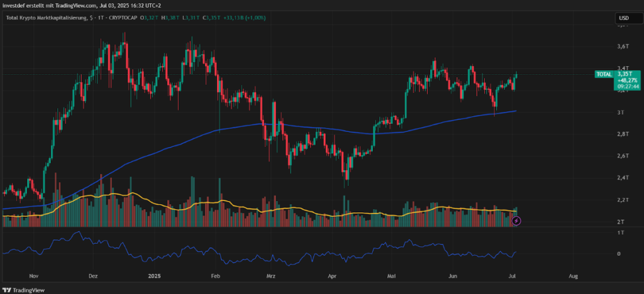Select the 2025 label on time axis
644x294 pixels.
[155, 276]
